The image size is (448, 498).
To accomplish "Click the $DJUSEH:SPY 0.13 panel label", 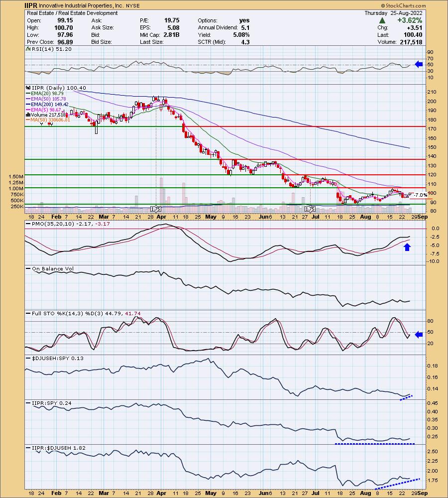I will [x=57, y=358].
